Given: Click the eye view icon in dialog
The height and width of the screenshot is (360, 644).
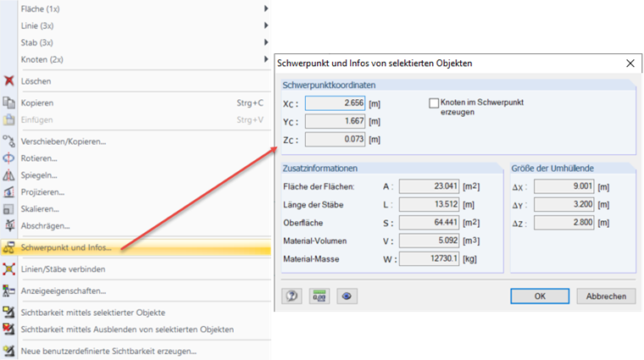Looking at the screenshot, I should [347, 296].
